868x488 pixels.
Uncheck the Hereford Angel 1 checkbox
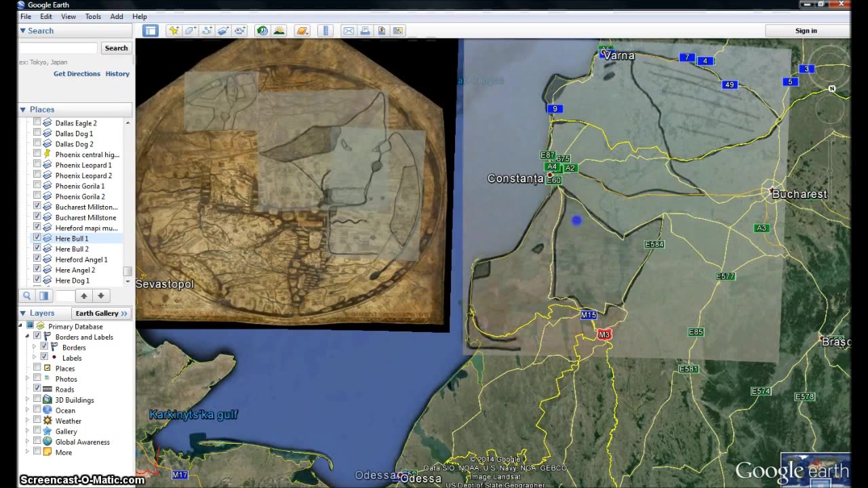click(x=37, y=260)
